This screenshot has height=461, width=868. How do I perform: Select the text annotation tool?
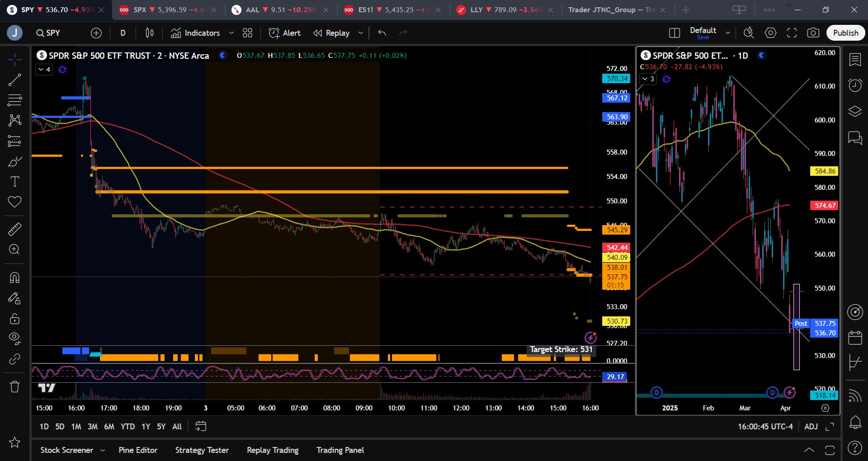[14, 182]
